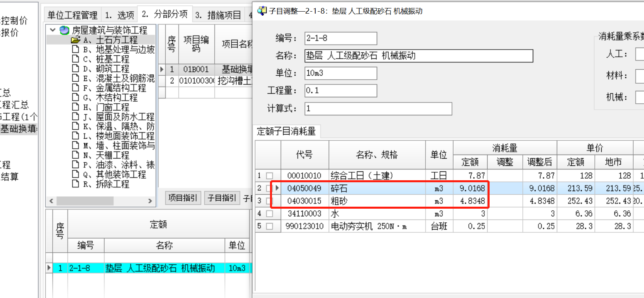644x298 pixels.
Task: Click the tree's left scroll arrow
Action: (x=51, y=201)
